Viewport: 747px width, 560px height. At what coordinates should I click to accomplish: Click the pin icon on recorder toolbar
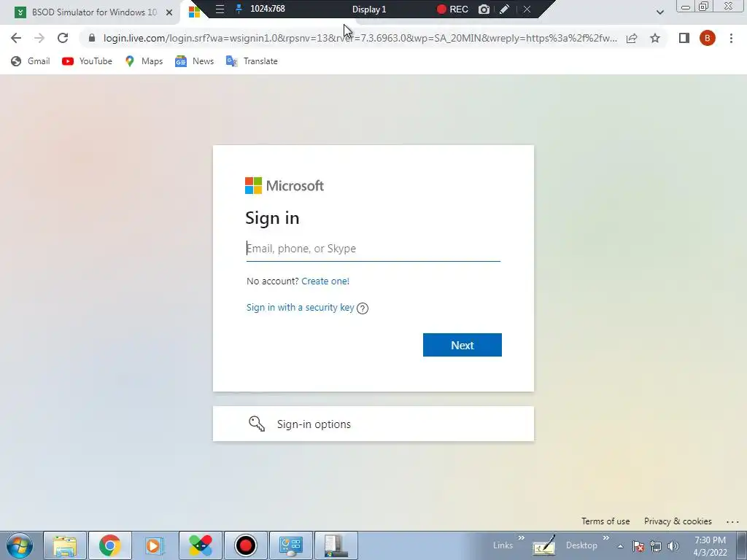click(x=239, y=9)
